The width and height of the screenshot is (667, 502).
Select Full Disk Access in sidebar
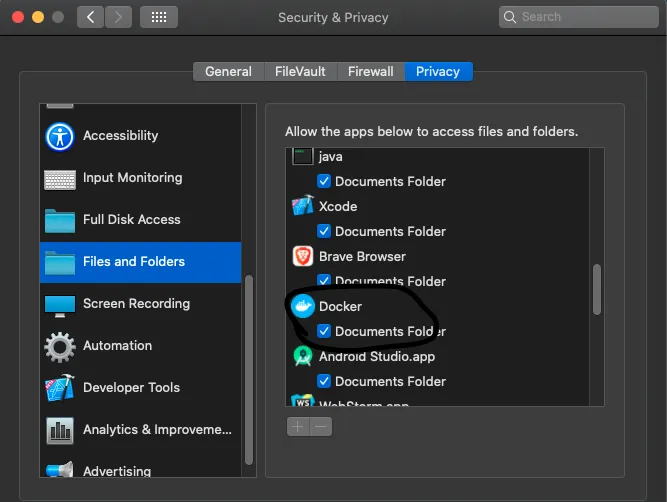click(x=131, y=220)
